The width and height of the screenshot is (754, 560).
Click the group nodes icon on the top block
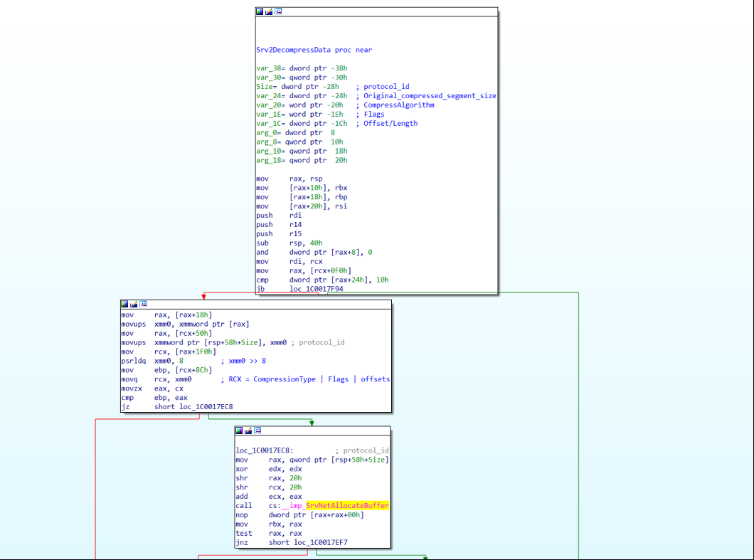click(x=267, y=11)
